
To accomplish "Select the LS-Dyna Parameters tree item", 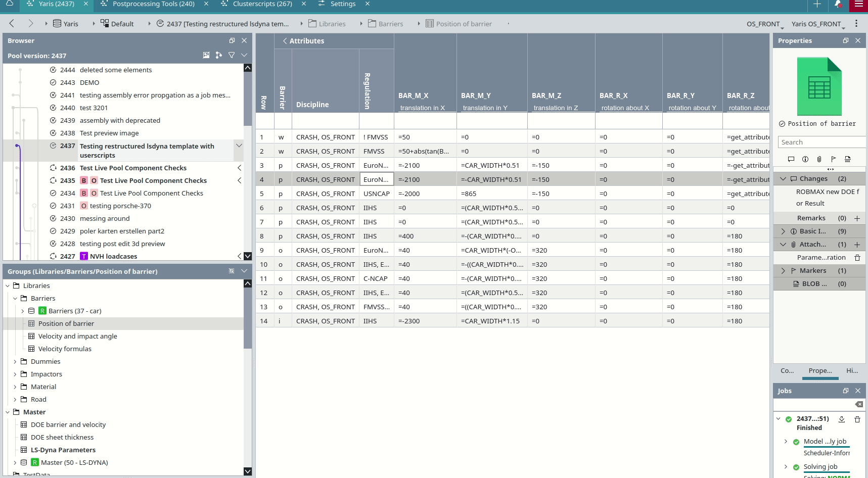I will pos(63,450).
